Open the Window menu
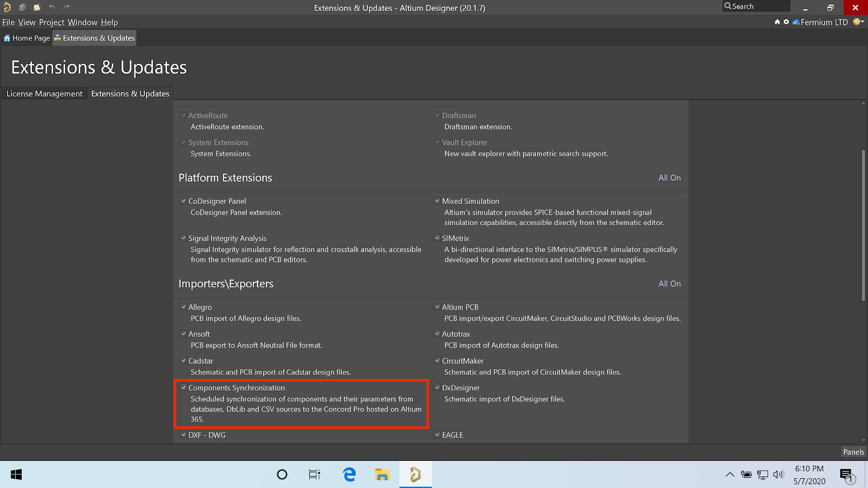The image size is (868, 488). [82, 22]
